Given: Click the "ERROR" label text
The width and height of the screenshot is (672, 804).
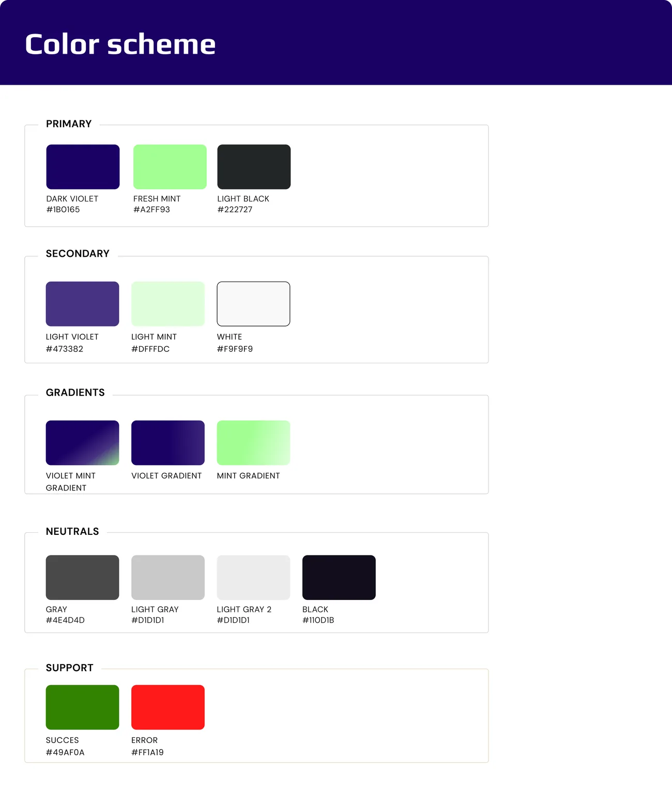Looking at the screenshot, I should (145, 740).
